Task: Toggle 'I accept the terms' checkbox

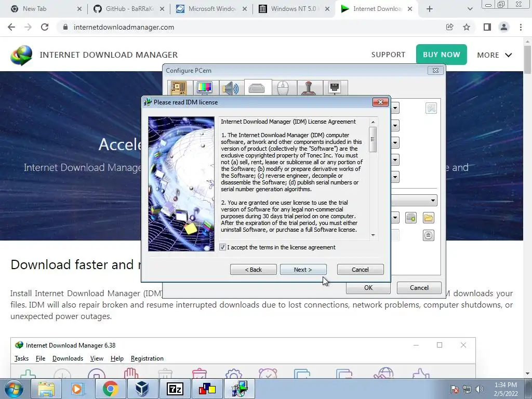Action: coord(222,247)
